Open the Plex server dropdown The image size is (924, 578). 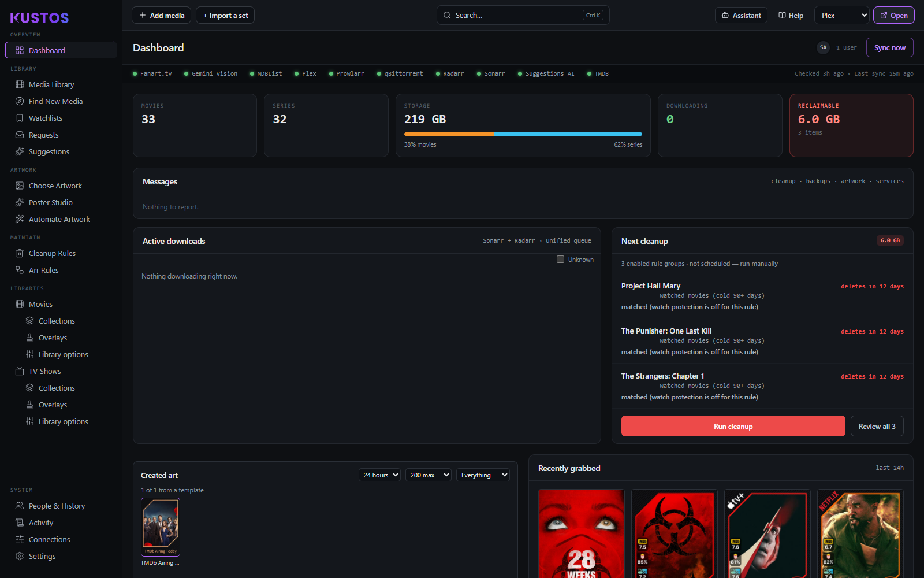(x=841, y=16)
